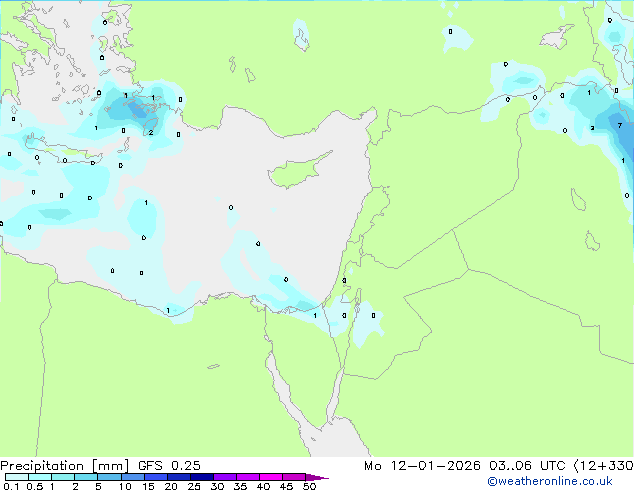
Task: Click the "0.1" legend scale label
Action: [x=11, y=486]
